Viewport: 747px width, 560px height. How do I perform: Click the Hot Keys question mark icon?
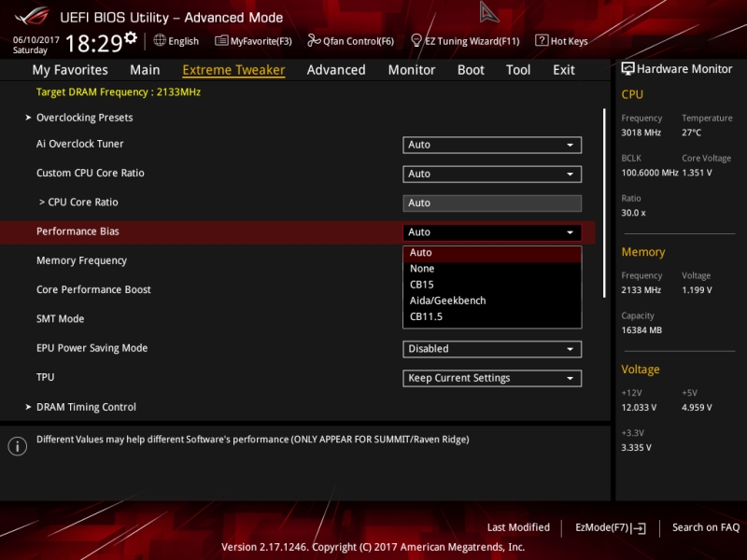(x=542, y=40)
